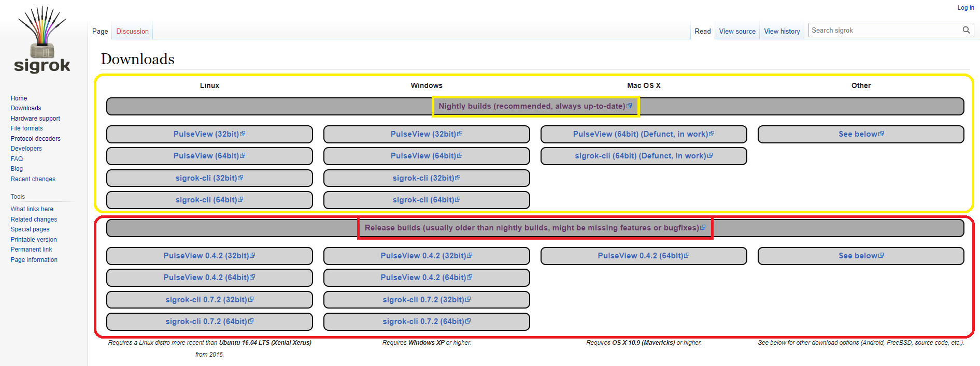
Task: Open the Log in link
Action: coord(965,8)
